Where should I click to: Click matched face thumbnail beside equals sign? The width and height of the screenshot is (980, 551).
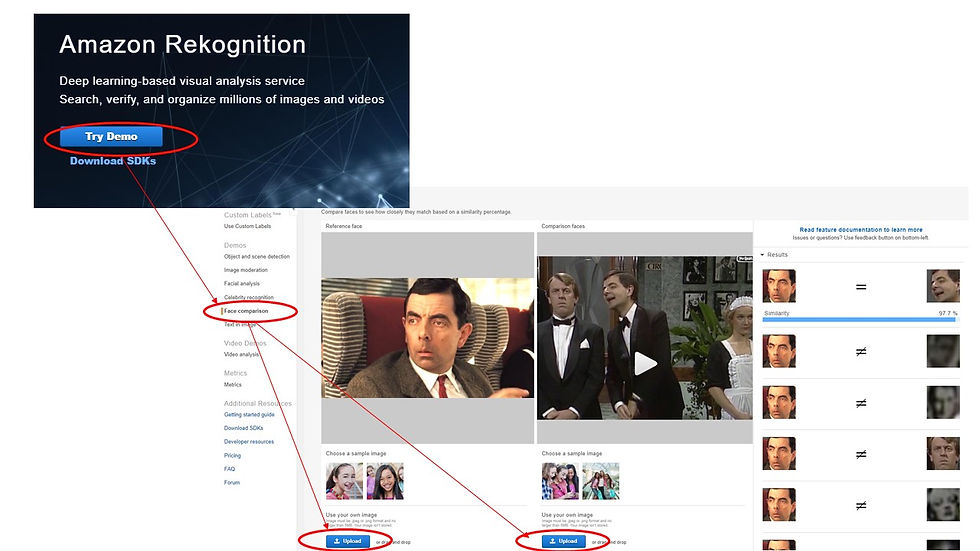tap(942, 286)
